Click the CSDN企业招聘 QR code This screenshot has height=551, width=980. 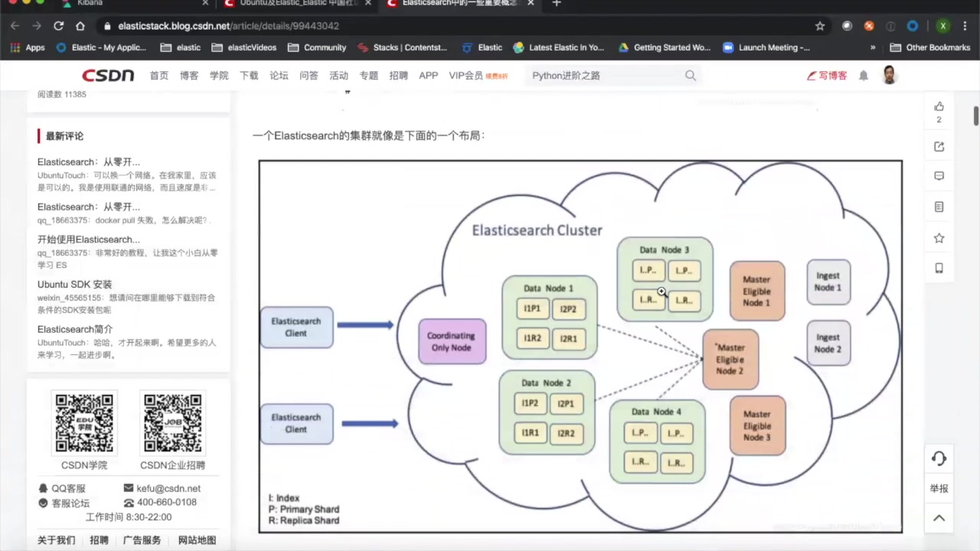click(172, 423)
